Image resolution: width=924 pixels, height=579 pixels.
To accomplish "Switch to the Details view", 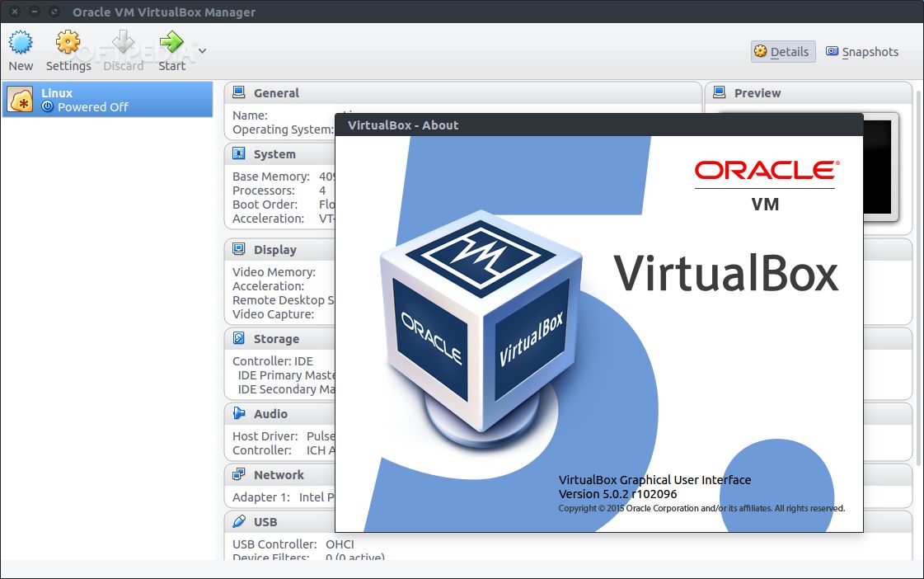I will [x=781, y=51].
